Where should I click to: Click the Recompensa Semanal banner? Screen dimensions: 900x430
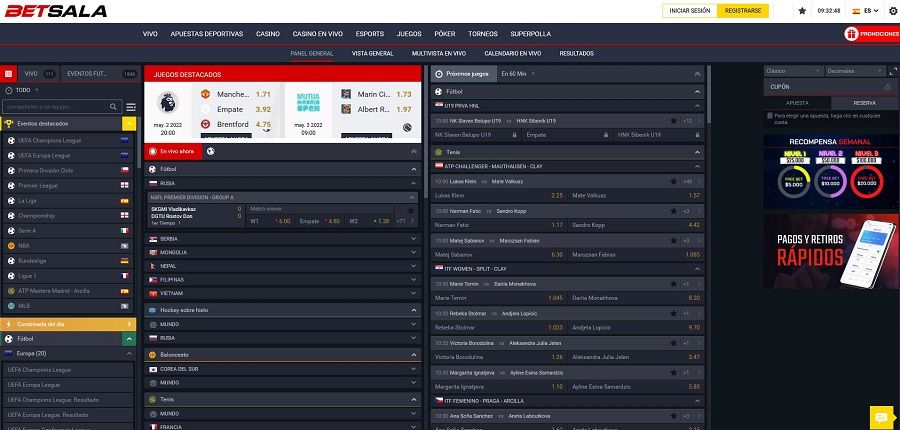[831, 172]
